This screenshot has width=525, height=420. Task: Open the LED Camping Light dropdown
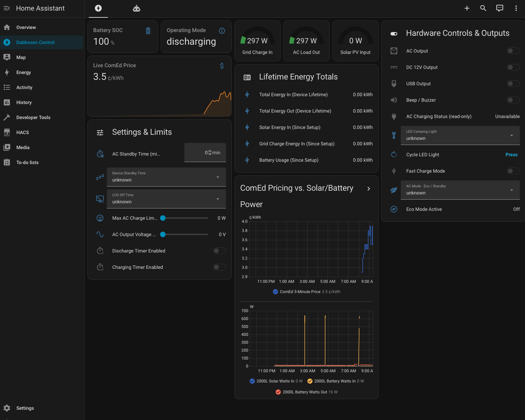click(460, 135)
